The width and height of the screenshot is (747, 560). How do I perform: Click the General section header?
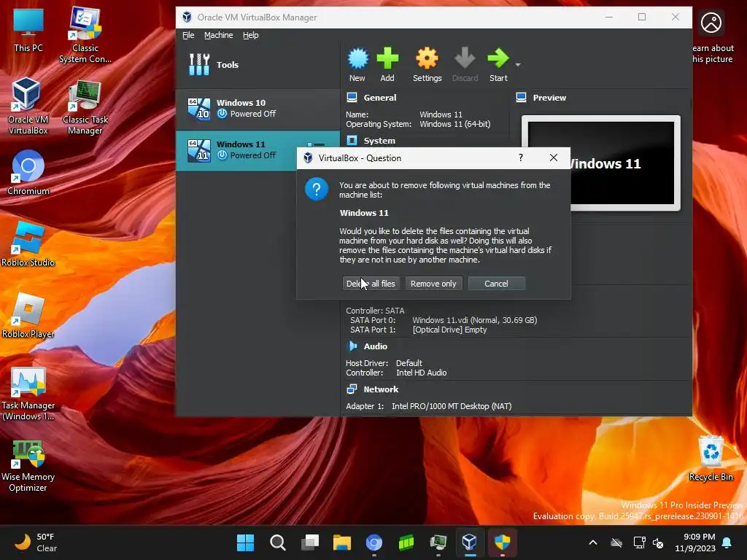tap(379, 98)
